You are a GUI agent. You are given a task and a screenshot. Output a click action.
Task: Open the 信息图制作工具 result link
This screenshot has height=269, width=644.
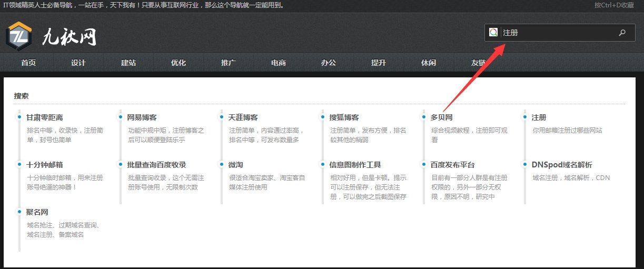[x=355, y=164]
